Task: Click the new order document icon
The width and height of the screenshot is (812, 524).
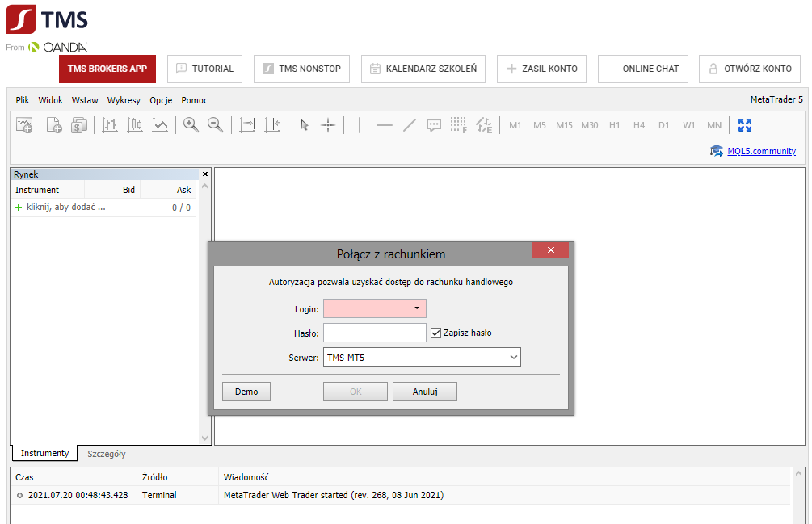Action: 54,125
